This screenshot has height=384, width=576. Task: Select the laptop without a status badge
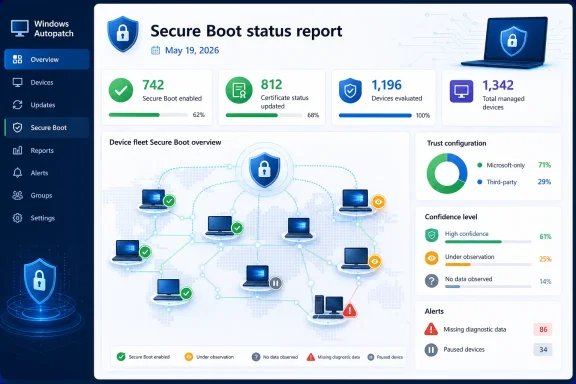pos(299,228)
